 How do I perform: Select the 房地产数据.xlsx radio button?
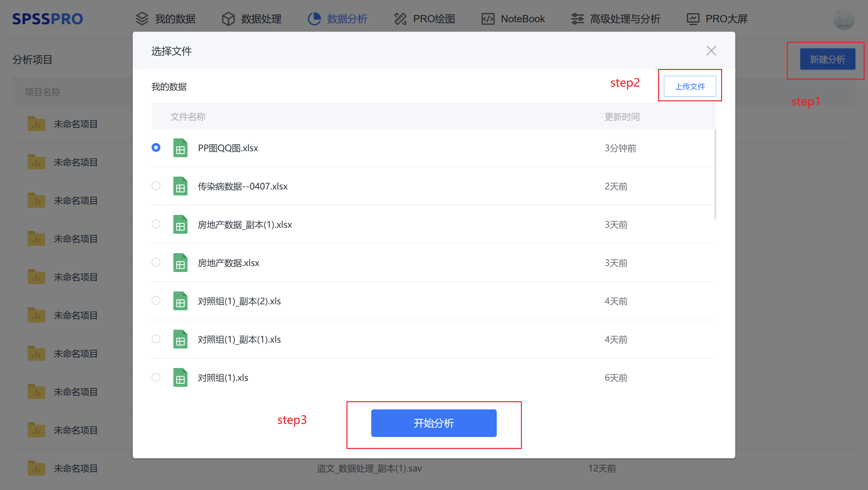tap(156, 262)
